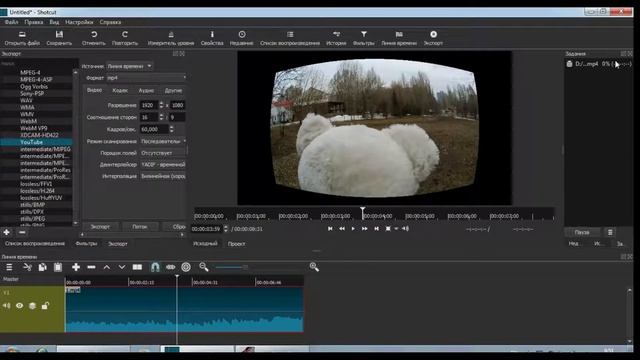Open the Фильтры filters toolbar icon

click(364, 38)
